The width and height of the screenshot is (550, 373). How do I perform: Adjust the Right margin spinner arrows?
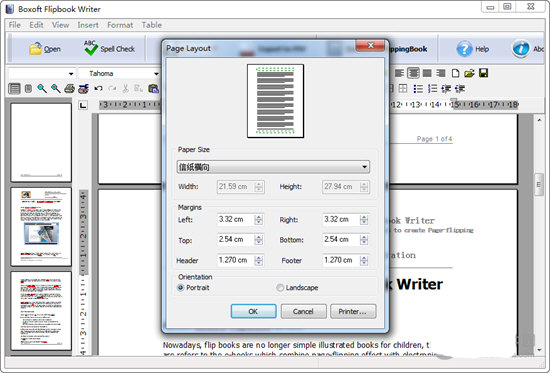(364, 220)
